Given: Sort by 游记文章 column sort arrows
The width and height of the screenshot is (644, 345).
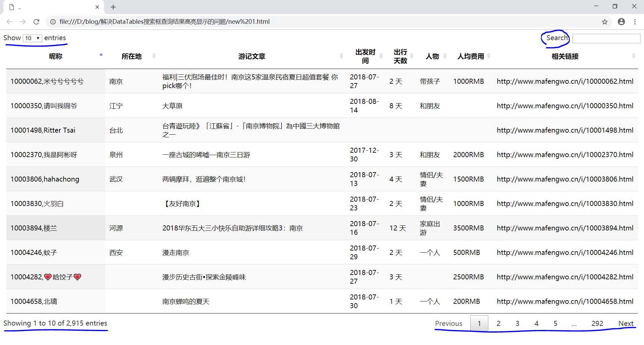Looking at the screenshot, I should coord(341,56).
